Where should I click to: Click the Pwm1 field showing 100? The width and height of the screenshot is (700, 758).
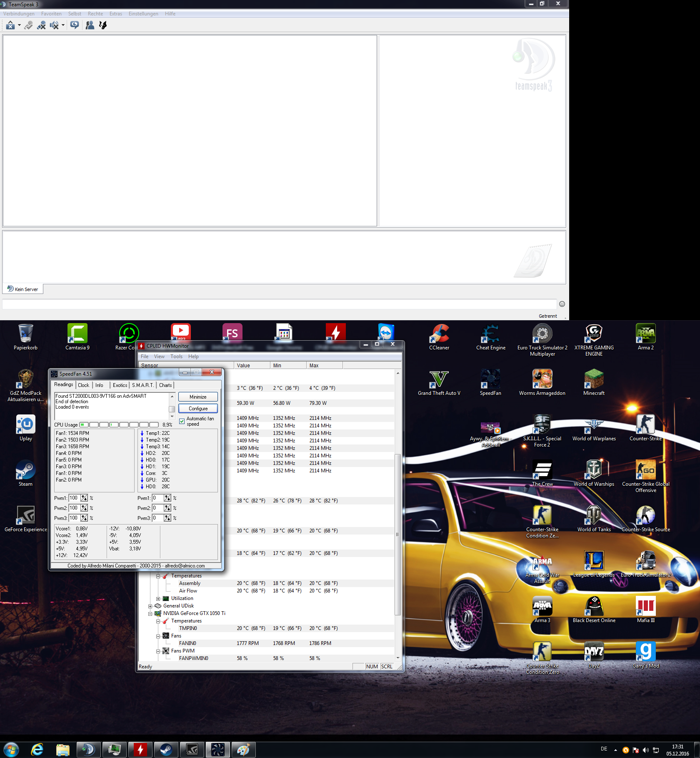tap(74, 498)
